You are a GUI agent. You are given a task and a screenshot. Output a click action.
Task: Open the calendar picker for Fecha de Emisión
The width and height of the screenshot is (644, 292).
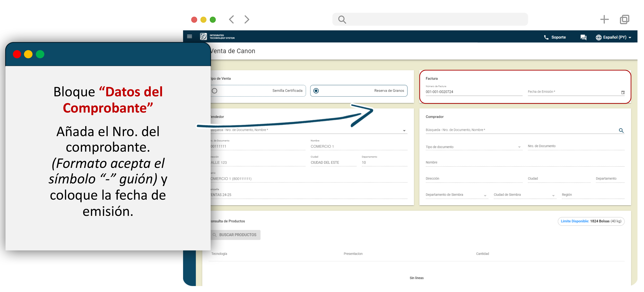pos(623,93)
